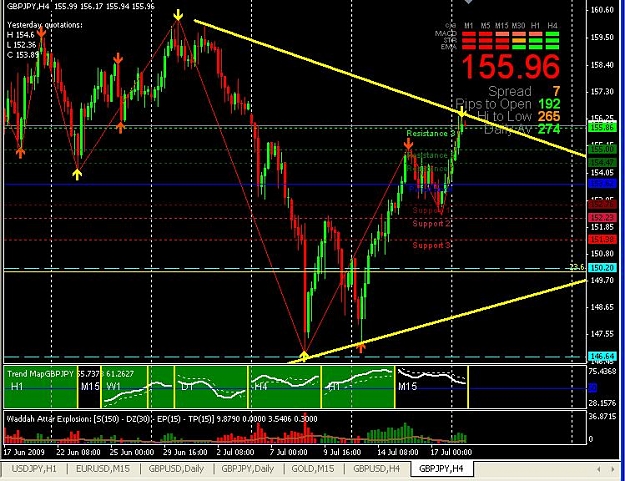Click the M30 column header in the signal matrix
Image resolution: width=625 pixels, height=481 pixels.
518,26
